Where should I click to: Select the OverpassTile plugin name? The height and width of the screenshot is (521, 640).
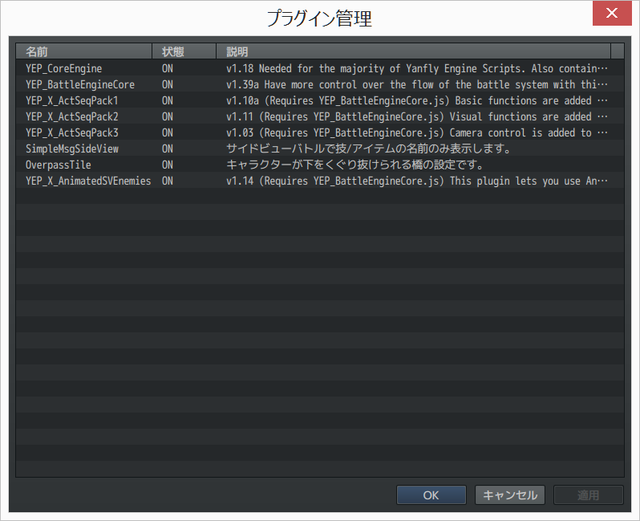[x=58, y=165]
